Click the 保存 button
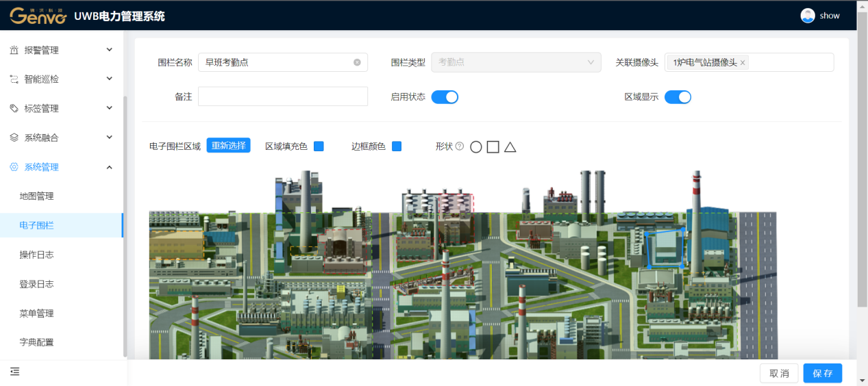 pos(823,373)
